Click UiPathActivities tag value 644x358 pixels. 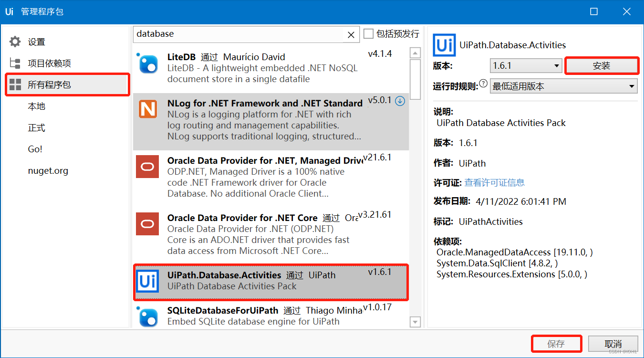click(491, 221)
